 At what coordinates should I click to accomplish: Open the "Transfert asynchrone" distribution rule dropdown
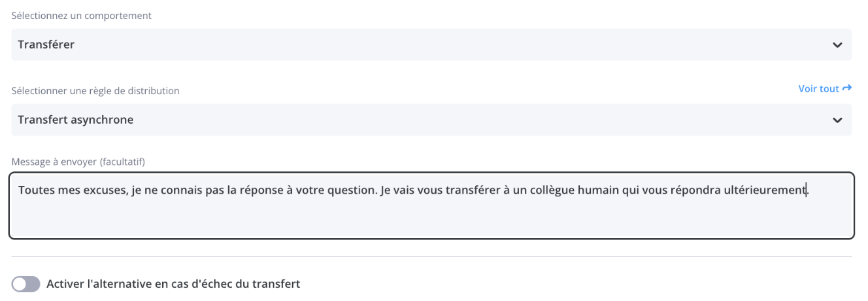[x=418, y=120]
